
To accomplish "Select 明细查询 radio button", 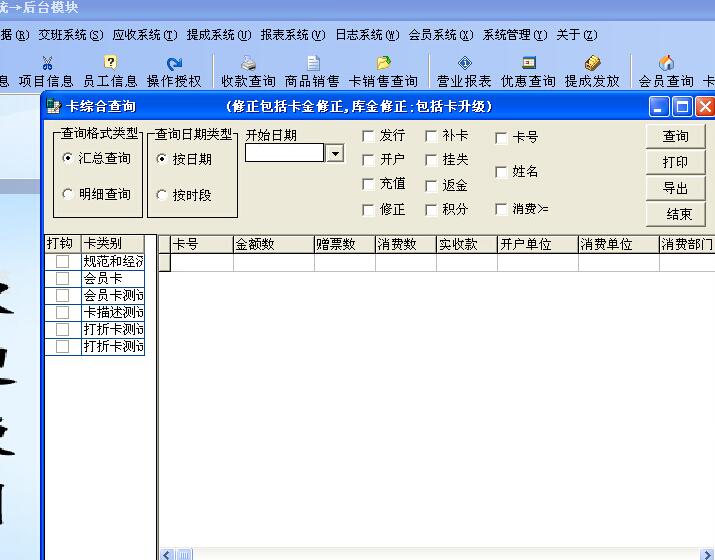I will click(x=67, y=194).
